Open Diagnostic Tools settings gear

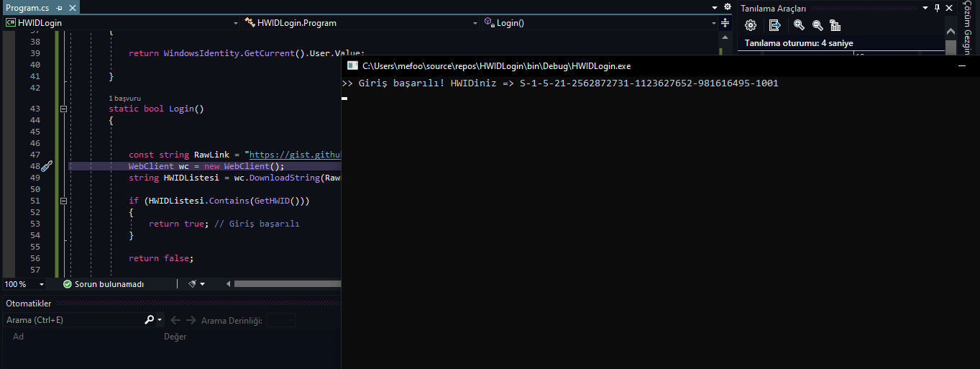pyautogui.click(x=751, y=25)
